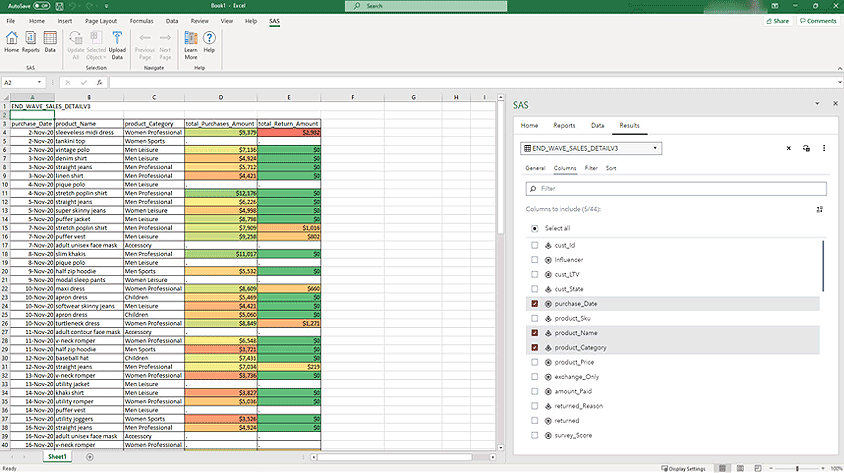This screenshot has width=844, height=473.
Task: Uncheck the purchase_Date column checkbox
Action: tap(534, 303)
